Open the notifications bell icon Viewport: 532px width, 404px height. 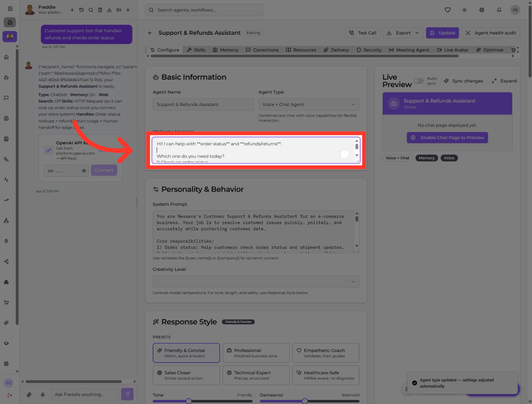[499, 10]
